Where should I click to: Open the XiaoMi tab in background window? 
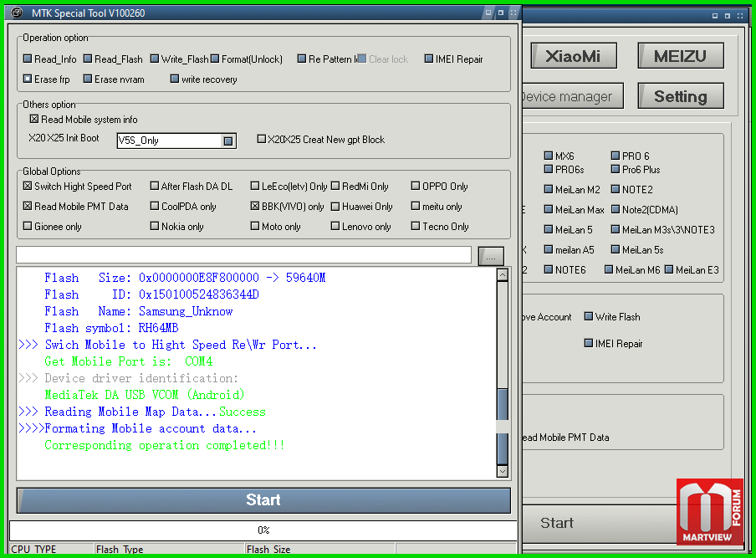573,56
